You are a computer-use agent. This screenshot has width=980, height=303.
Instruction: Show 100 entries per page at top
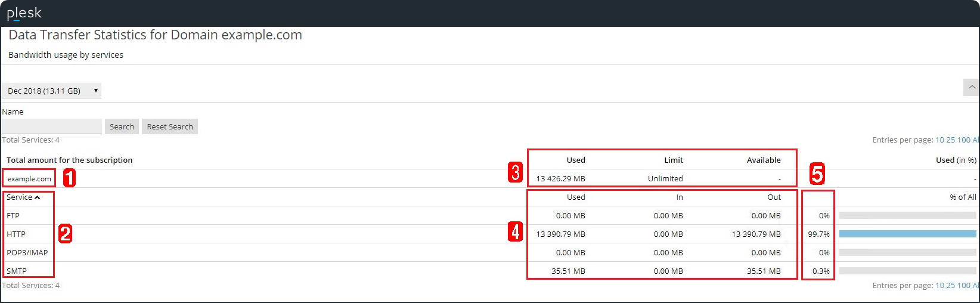tap(963, 140)
